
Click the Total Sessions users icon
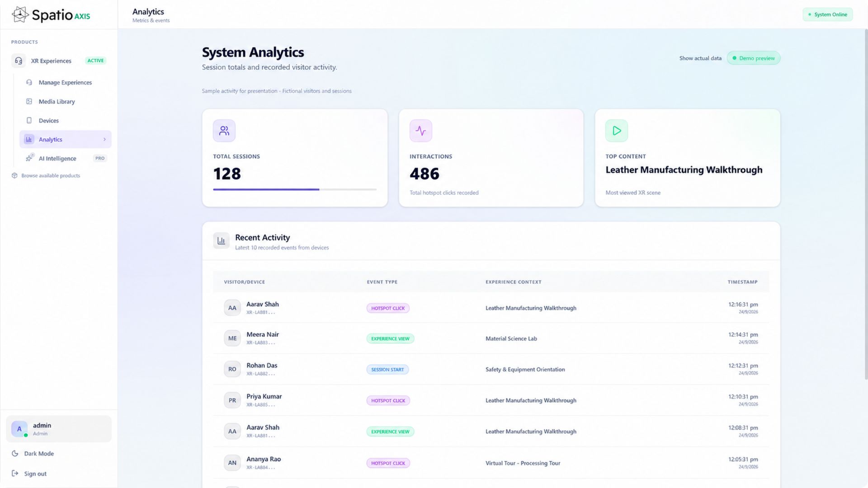pyautogui.click(x=224, y=131)
